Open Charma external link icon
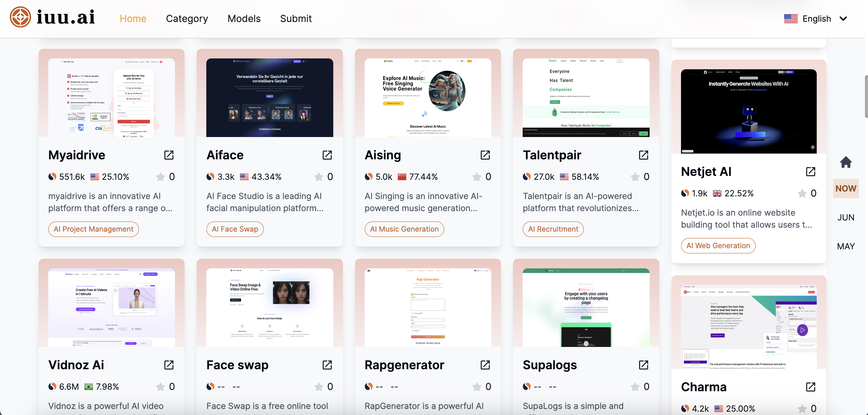Image resolution: width=868 pixels, height=415 pixels. point(810,387)
